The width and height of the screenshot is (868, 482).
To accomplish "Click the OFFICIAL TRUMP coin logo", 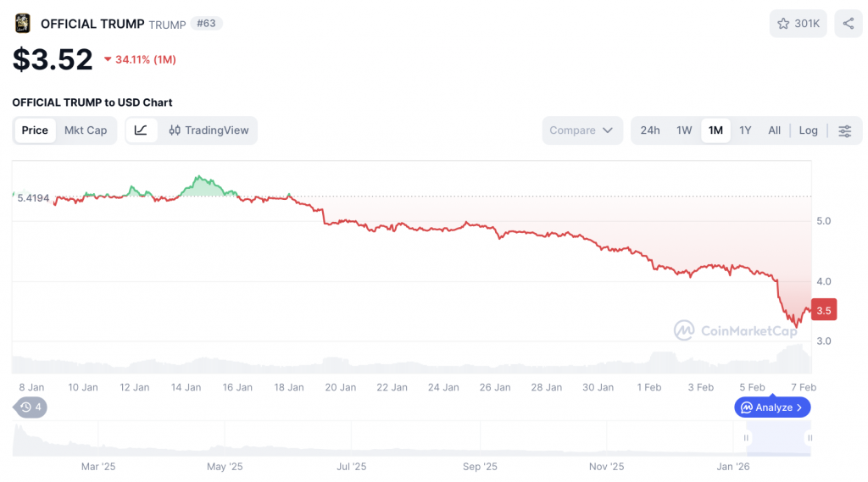I will coord(23,24).
